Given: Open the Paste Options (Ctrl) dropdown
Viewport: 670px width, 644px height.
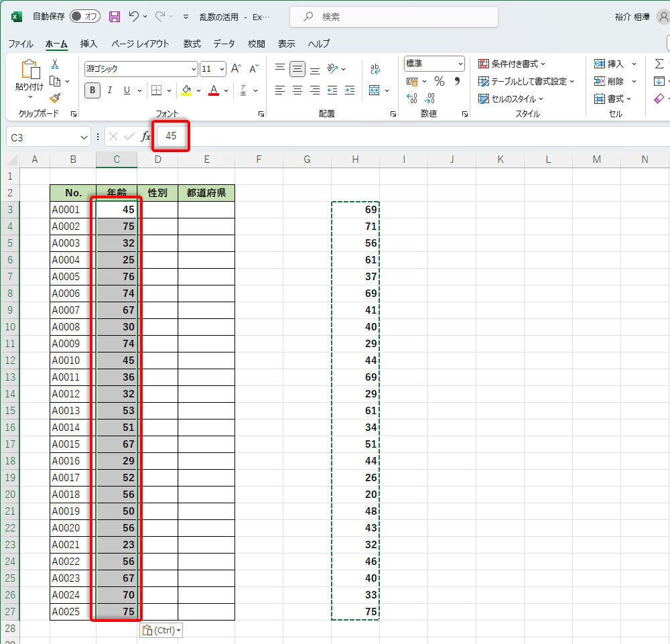Looking at the screenshot, I should pyautogui.click(x=161, y=631).
